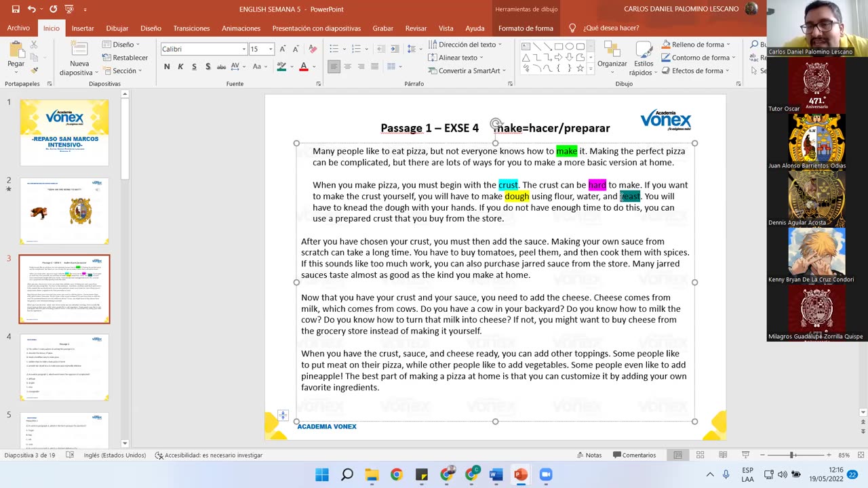
Task: Justify the paragraph text icon
Action: coord(374,66)
